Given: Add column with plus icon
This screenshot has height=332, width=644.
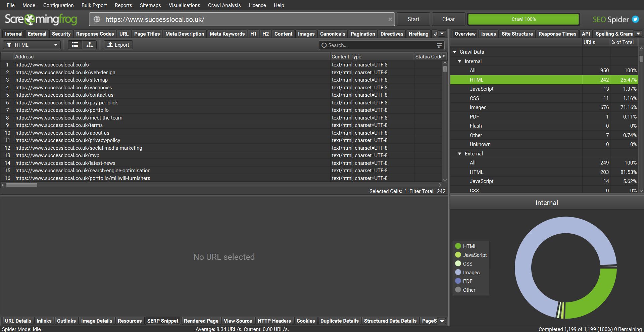Looking at the screenshot, I should coord(444,56).
